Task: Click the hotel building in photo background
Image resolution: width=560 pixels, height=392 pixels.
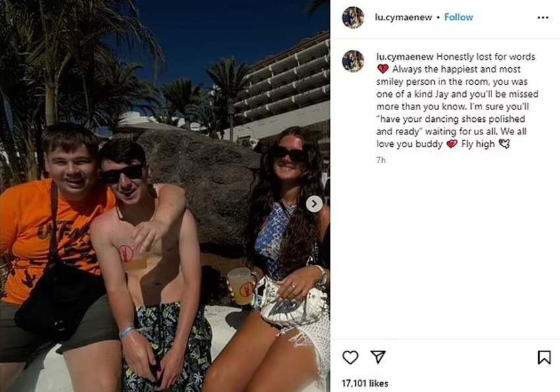Action: tap(282, 89)
